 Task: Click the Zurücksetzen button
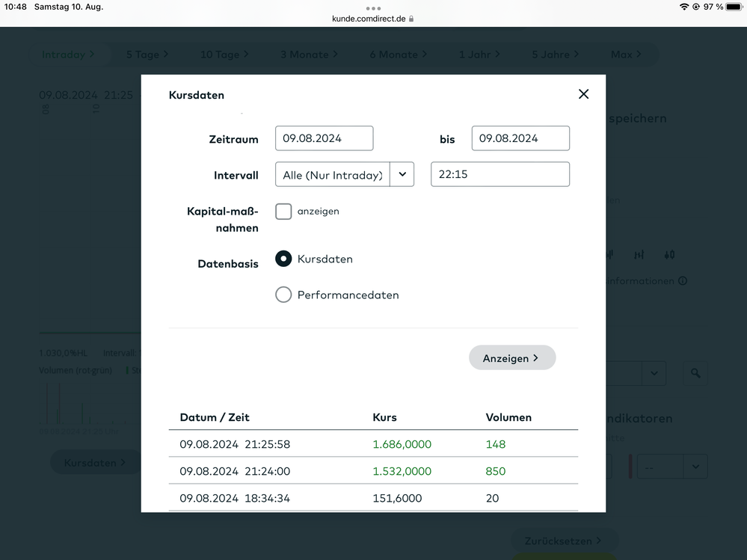click(565, 541)
